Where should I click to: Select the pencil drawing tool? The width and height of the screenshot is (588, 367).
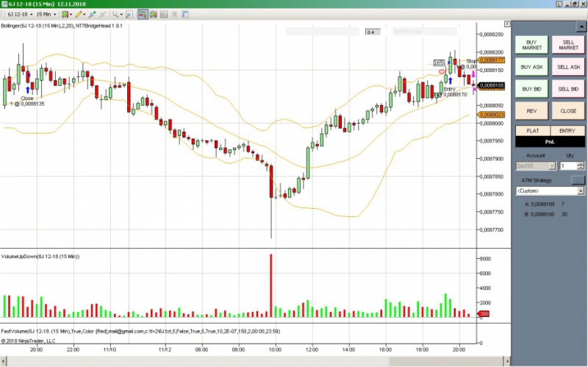78,14
